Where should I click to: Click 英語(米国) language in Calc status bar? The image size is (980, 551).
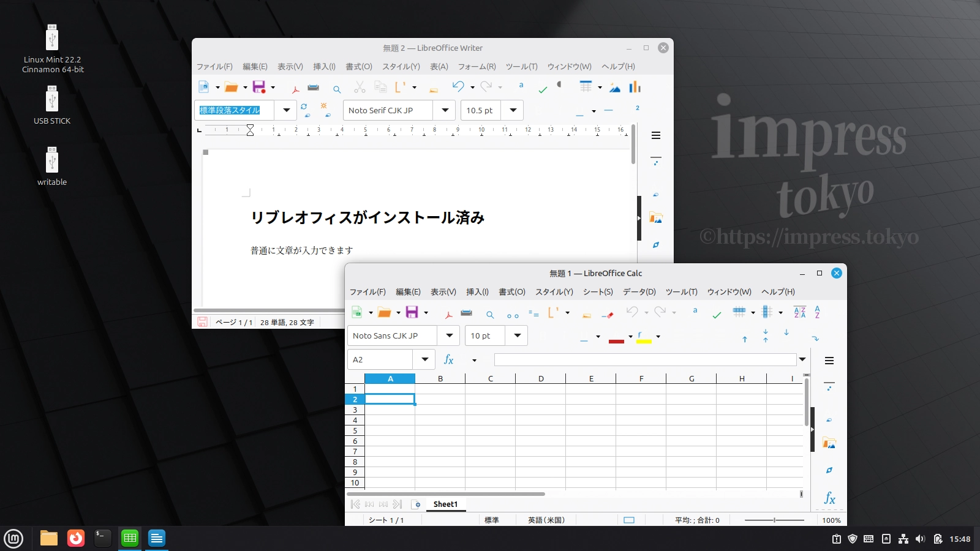coord(547,520)
